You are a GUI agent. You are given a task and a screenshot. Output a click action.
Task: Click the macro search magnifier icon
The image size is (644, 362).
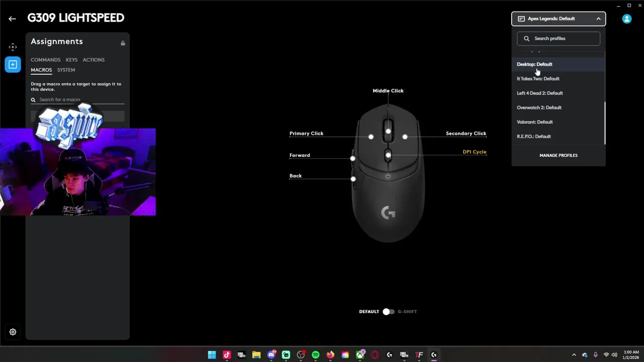pyautogui.click(x=33, y=100)
